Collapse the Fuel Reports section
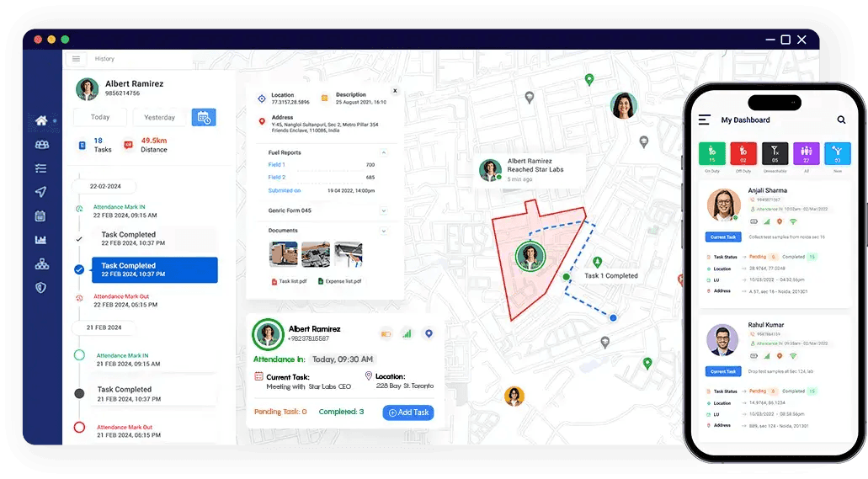868x479 pixels. (384, 152)
